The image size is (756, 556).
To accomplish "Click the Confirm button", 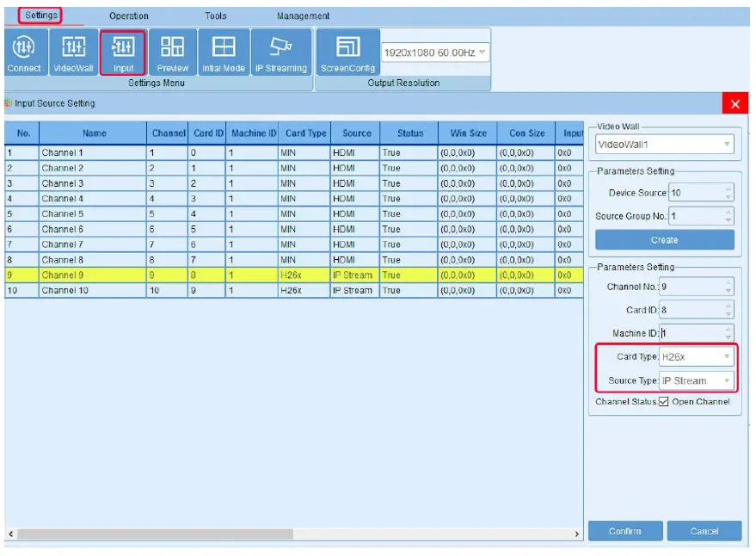I will tap(624, 531).
